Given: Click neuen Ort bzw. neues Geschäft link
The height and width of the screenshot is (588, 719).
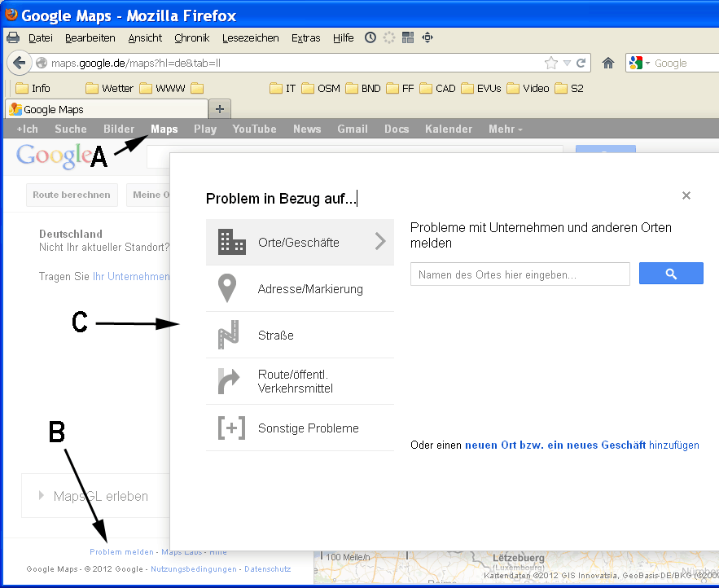Looking at the screenshot, I should click(555, 445).
